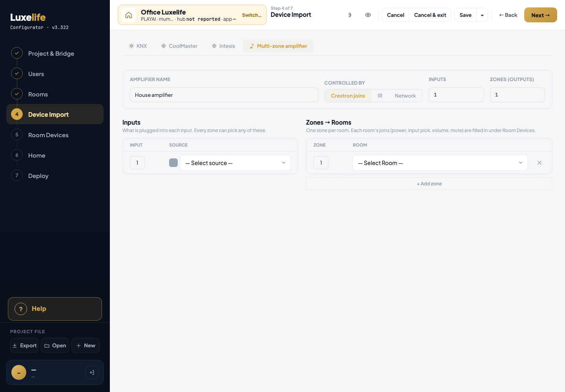
Task: Click Add zone button
Action: 429,183
